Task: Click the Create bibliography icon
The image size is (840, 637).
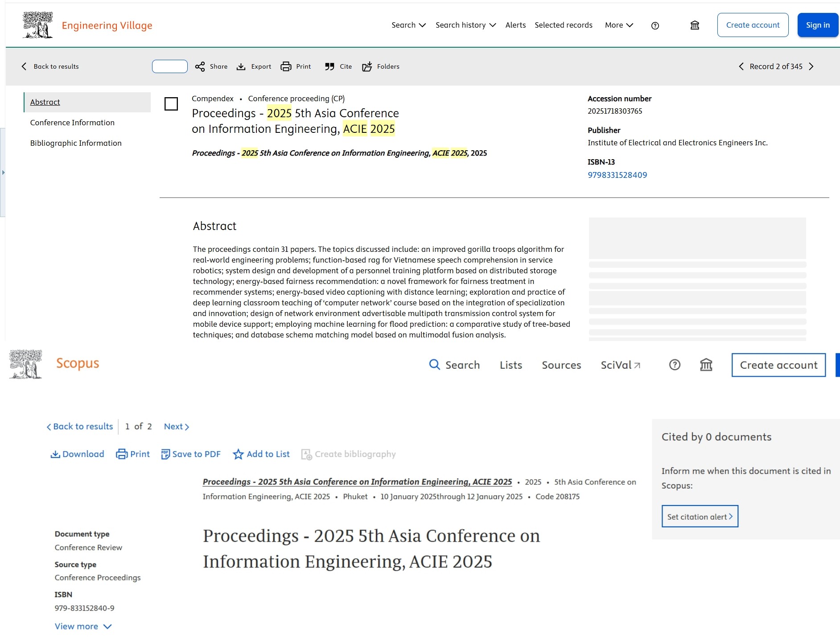Action: click(x=306, y=454)
